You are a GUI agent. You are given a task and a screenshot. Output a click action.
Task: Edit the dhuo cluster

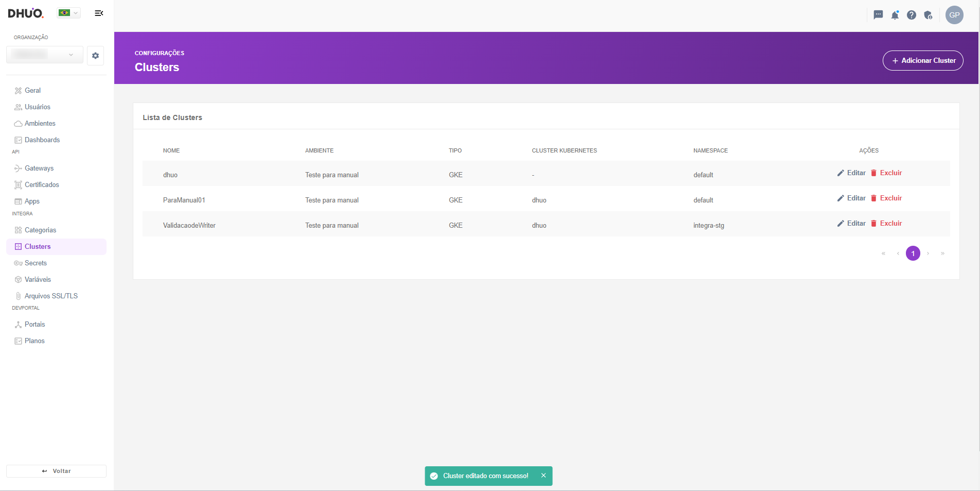click(x=851, y=173)
